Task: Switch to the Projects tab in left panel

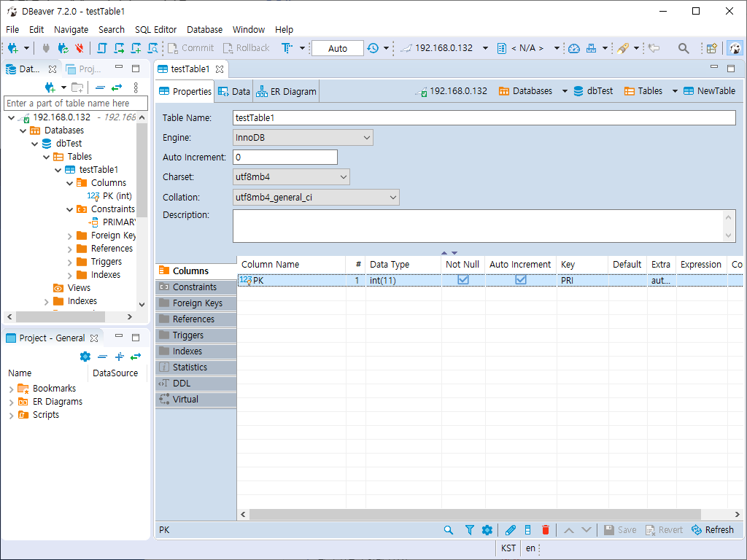Action: pos(84,69)
